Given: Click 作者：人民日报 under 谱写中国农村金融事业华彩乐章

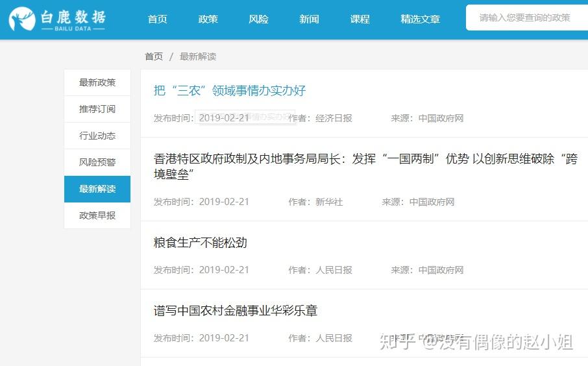Looking at the screenshot, I should [x=320, y=338].
